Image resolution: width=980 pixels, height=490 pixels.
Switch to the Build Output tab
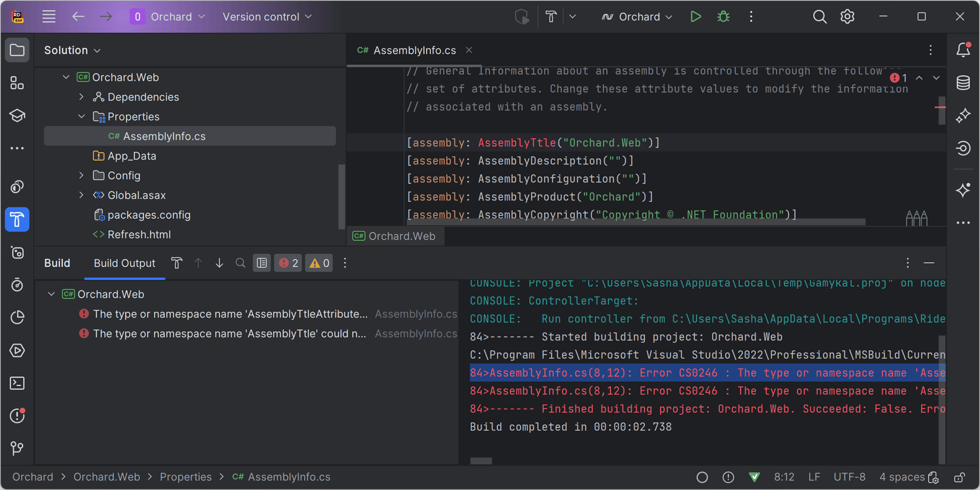pyautogui.click(x=124, y=263)
